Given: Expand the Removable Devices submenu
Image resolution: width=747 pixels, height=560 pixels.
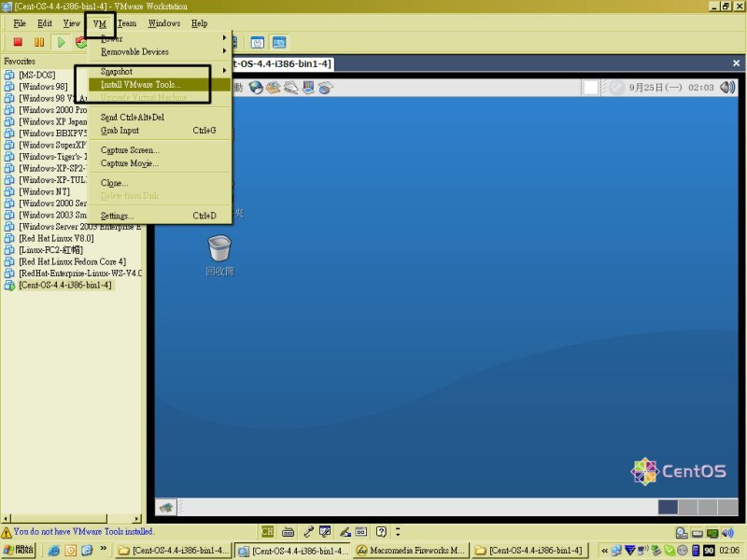Looking at the screenshot, I should [159, 51].
